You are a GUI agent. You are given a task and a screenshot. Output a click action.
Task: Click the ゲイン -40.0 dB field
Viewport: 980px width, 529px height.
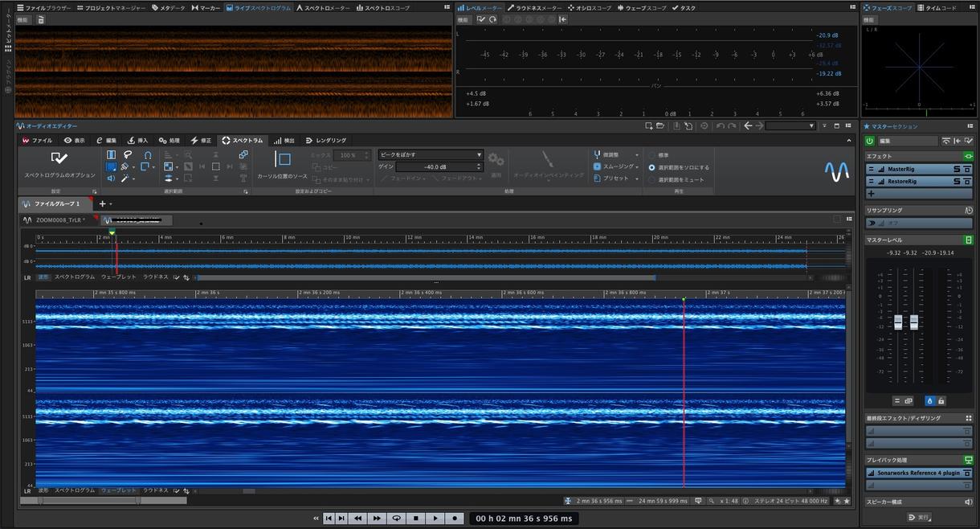[439, 166]
